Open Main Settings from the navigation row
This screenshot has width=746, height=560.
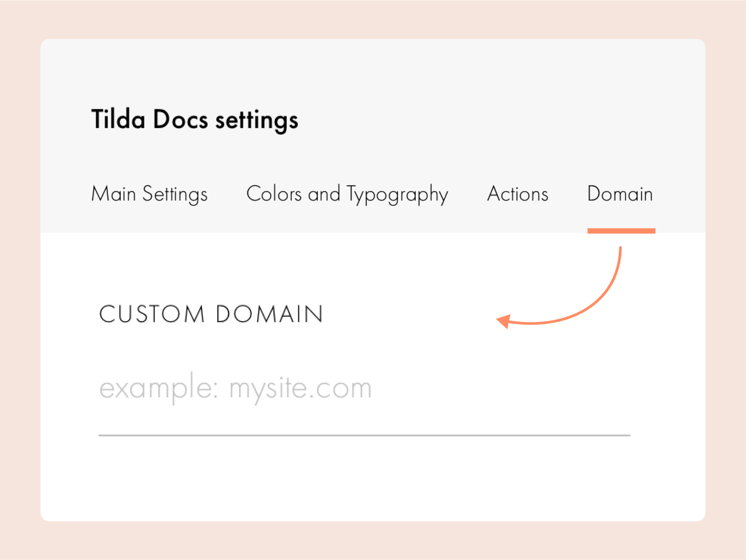(x=149, y=194)
